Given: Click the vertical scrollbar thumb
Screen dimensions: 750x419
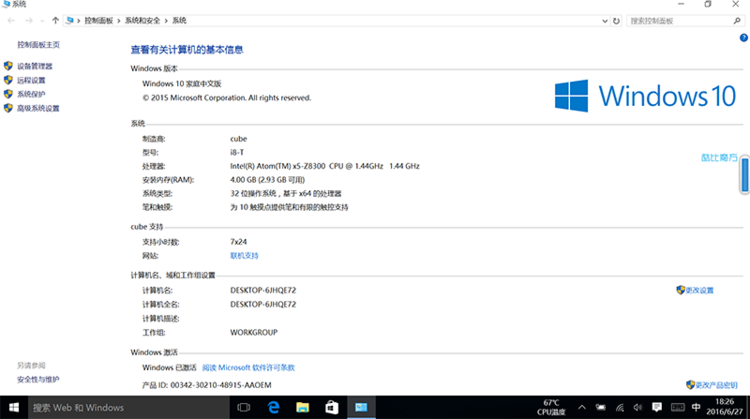Looking at the screenshot, I should coord(744,176).
